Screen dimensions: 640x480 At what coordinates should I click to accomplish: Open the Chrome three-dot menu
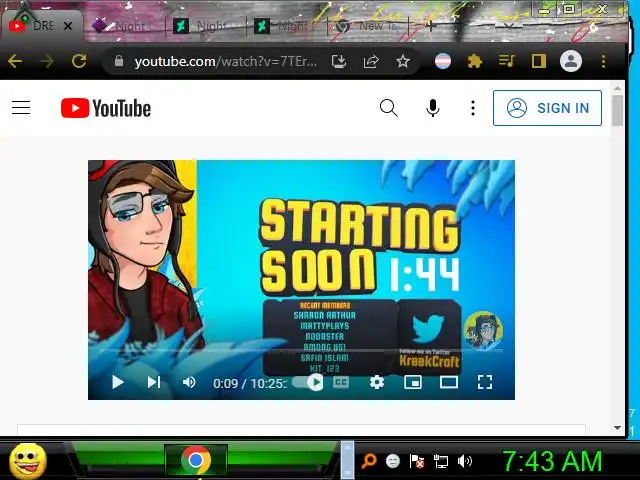coord(603,61)
